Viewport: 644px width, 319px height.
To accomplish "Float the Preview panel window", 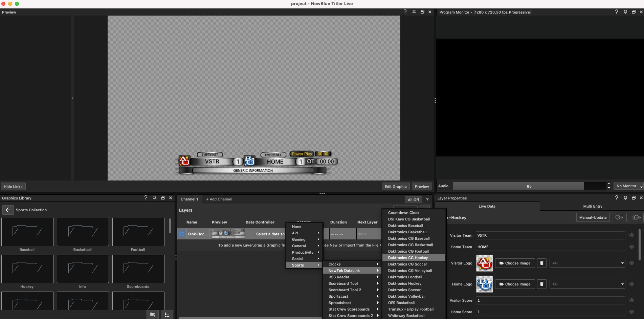I will [422, 12].
